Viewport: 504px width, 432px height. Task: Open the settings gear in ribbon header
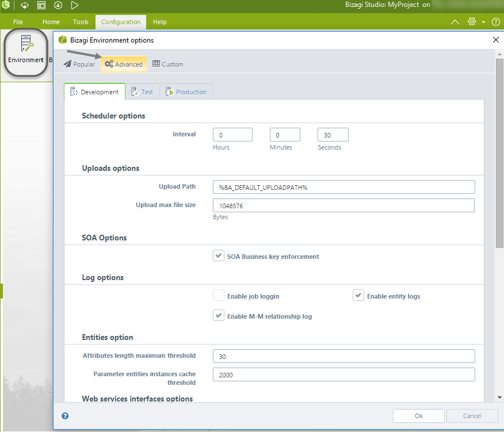[472, 21]
